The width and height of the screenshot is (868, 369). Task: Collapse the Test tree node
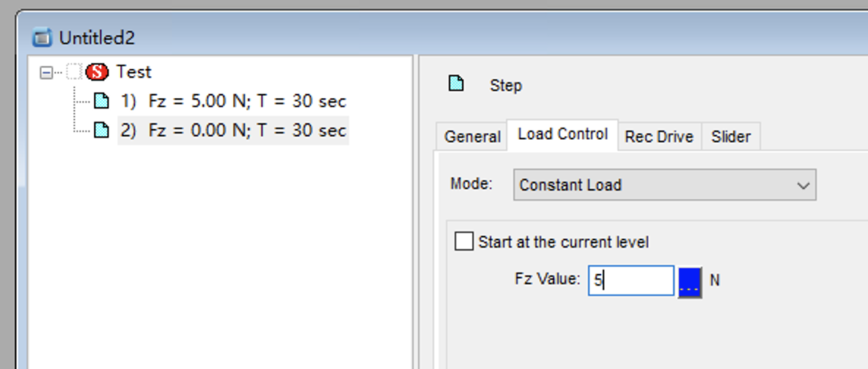(46, 72)
